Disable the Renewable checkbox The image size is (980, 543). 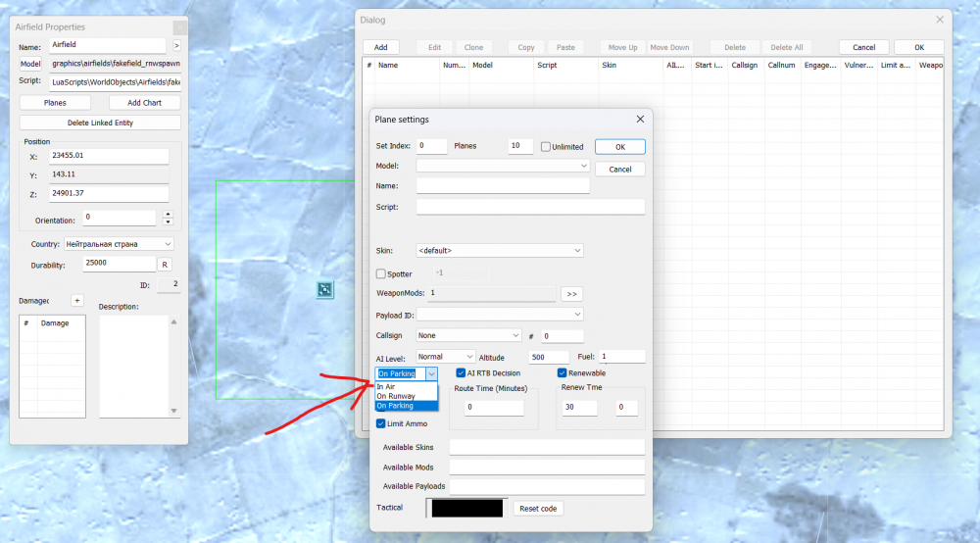[563, 373]
